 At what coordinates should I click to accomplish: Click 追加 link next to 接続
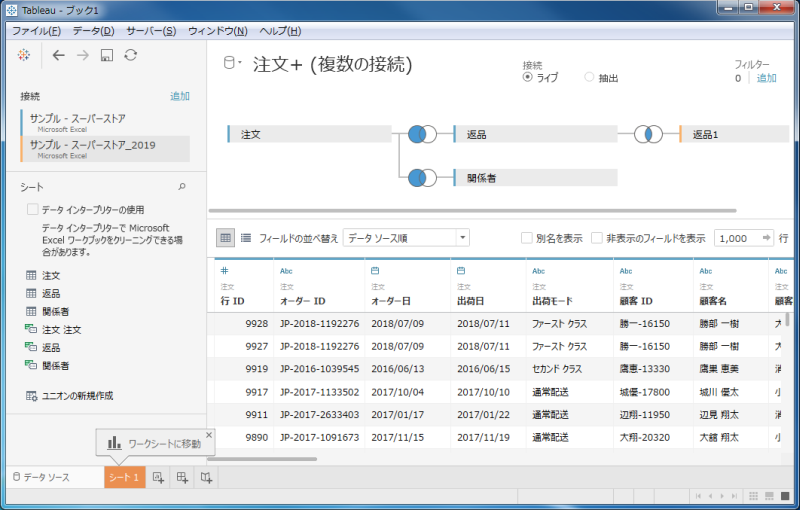(180, 96)
